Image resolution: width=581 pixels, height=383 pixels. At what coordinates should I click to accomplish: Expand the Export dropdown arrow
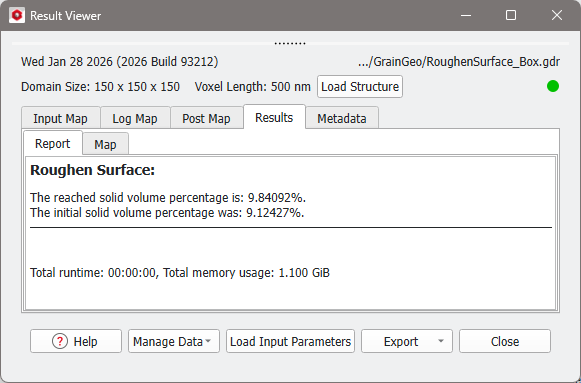[441, 341]
